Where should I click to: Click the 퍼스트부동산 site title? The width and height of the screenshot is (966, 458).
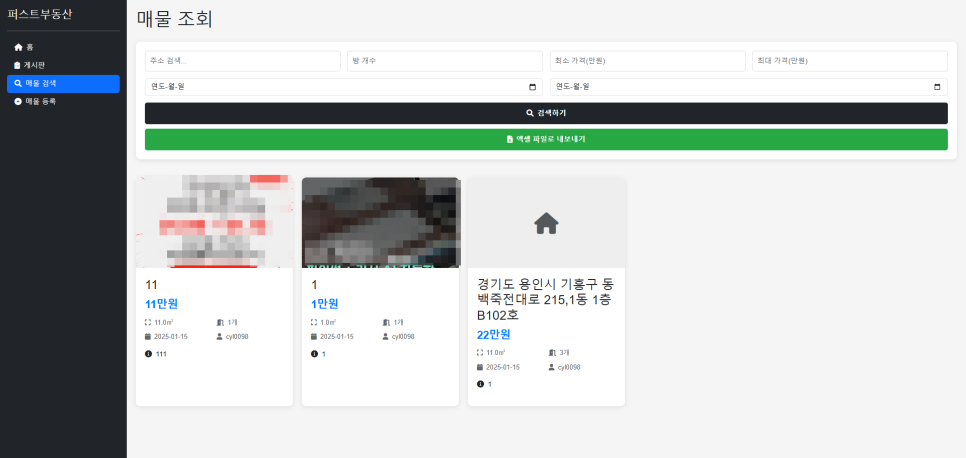[x=39, y=14]
